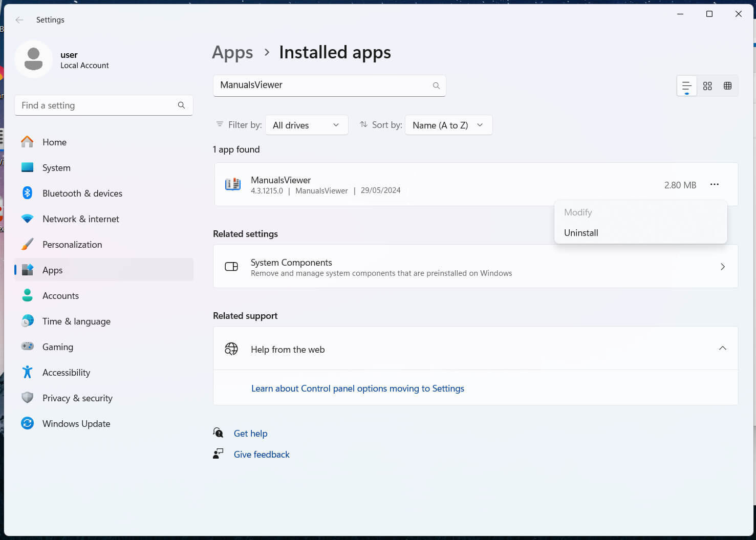Click the Accessibility figure icon

[27, 372]
